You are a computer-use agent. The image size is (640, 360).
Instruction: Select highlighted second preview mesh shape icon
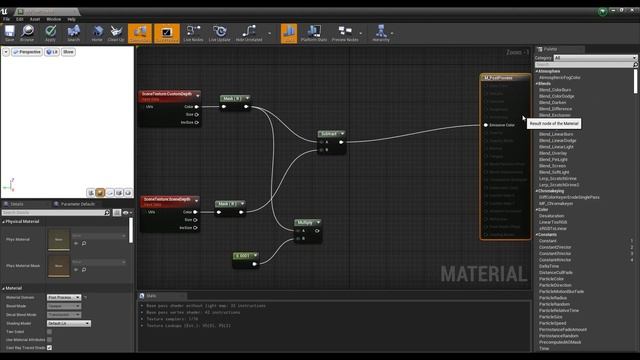coord(100,192)
